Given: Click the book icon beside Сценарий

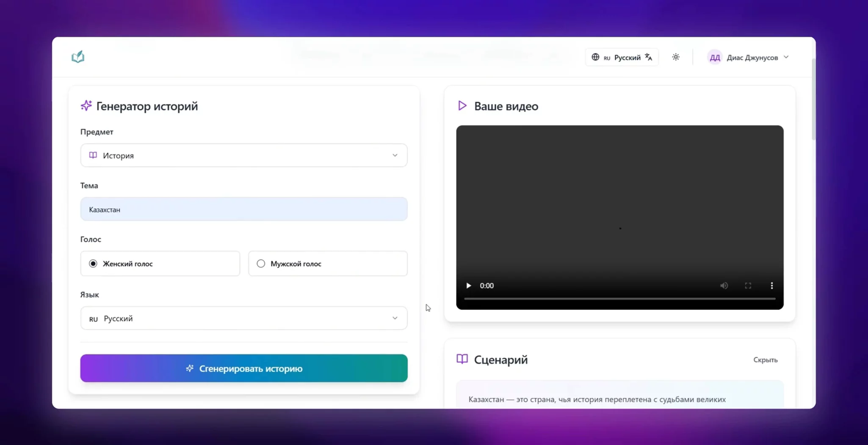Looking at the screenshot, I should click(462, 359).
